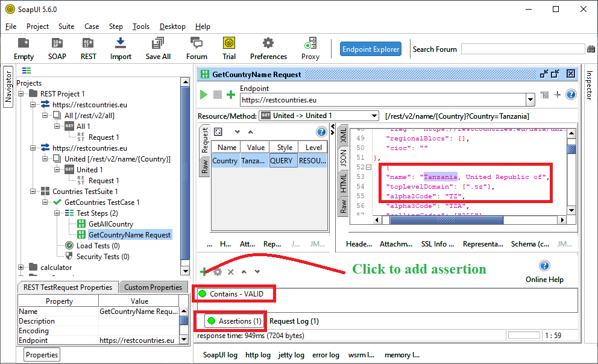Click the Empty project toolbar icon
This screenshot has width=598, height=364.
(24, 49)
